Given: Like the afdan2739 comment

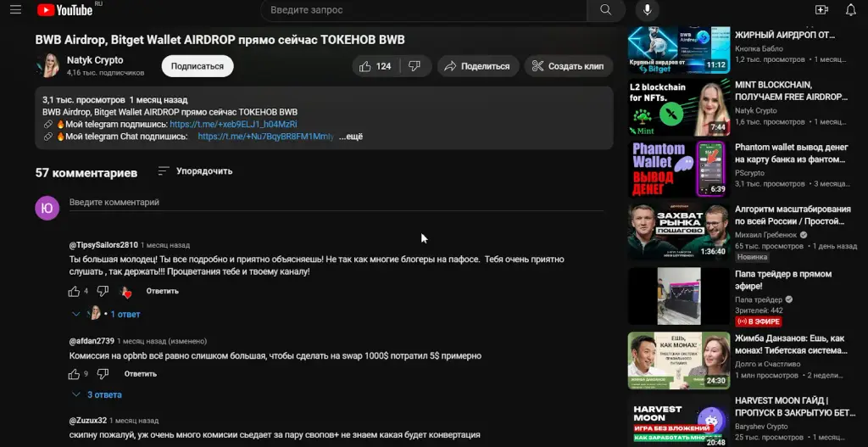Looking at the screenshot, I should (x=75, y=374).
